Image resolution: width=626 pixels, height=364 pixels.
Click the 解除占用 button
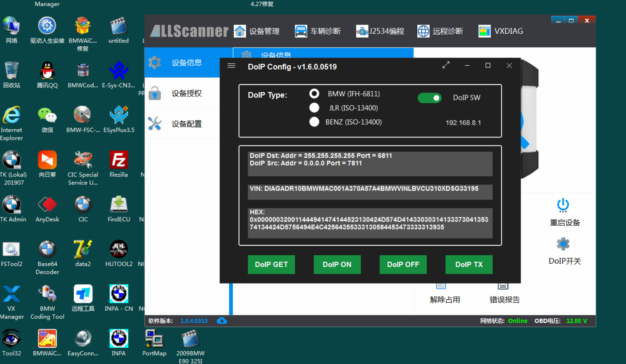[x=445, y=293]
